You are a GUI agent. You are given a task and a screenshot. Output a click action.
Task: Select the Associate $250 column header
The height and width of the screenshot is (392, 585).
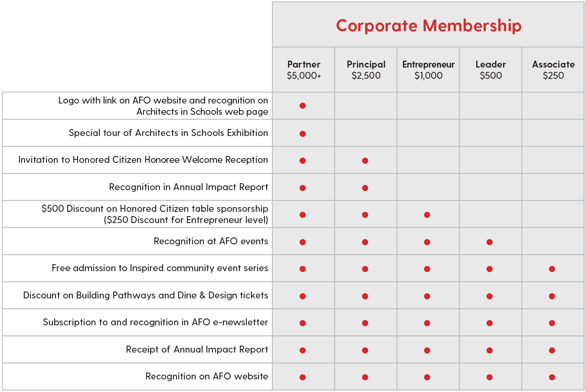[553, 70]
